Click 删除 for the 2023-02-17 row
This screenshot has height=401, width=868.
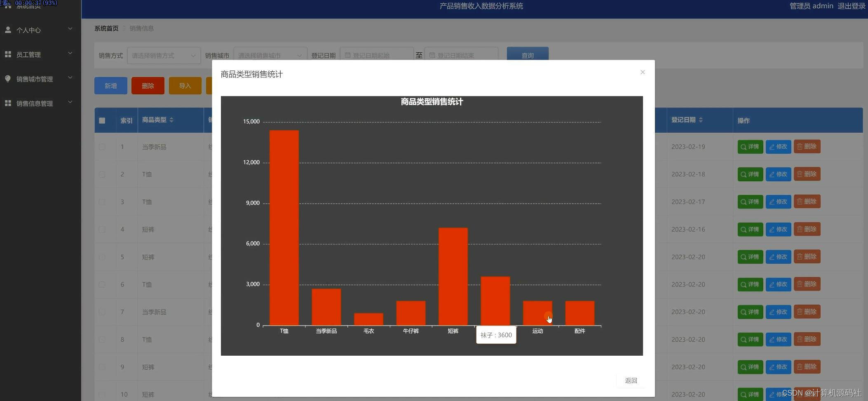coord(807,202)
